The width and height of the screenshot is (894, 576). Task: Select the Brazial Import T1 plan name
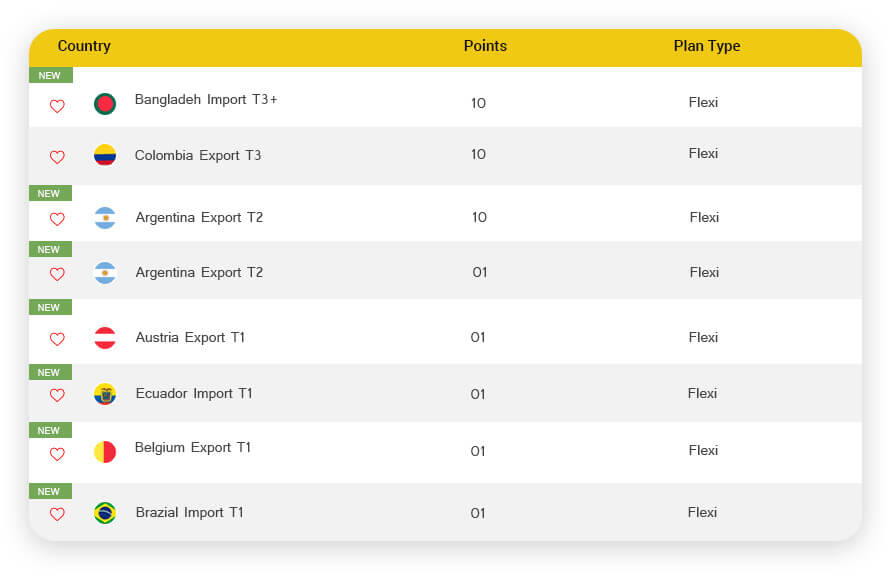click(x=190, y=512)
